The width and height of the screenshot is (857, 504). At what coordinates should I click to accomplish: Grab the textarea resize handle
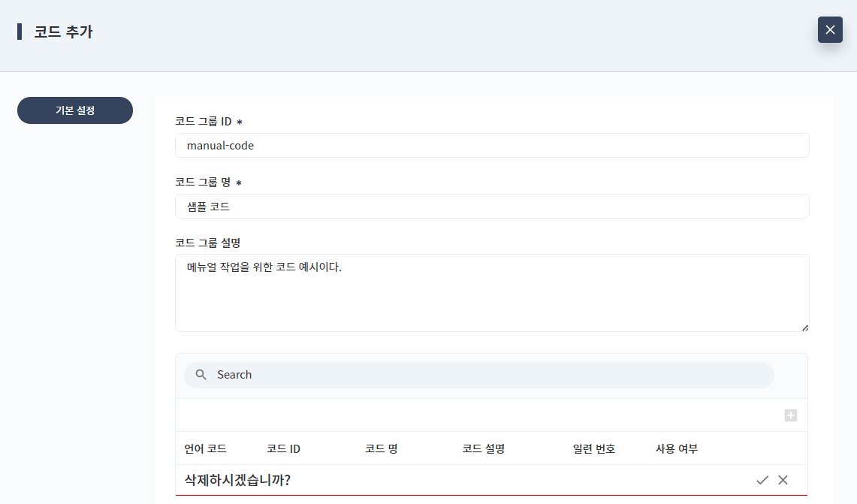coord(804,327)
